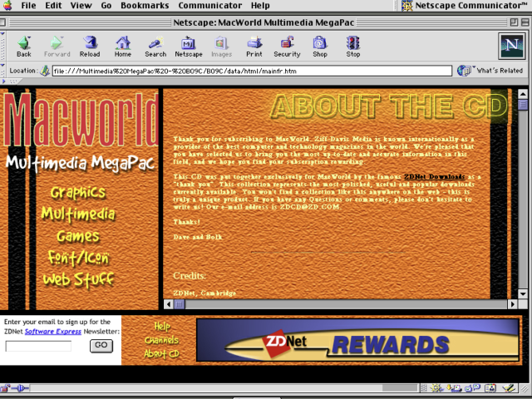Open the Edit menu
532x399 pixels.
tap(53, 6)
